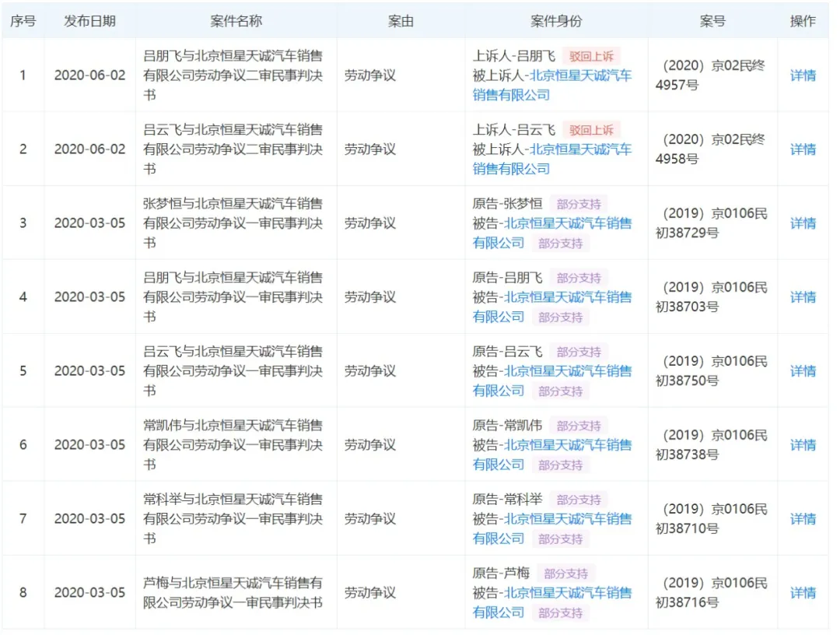Screen dimensions: 840x635
Task: Click 原告-常科举 party text
Action: [x=507, y=500]
